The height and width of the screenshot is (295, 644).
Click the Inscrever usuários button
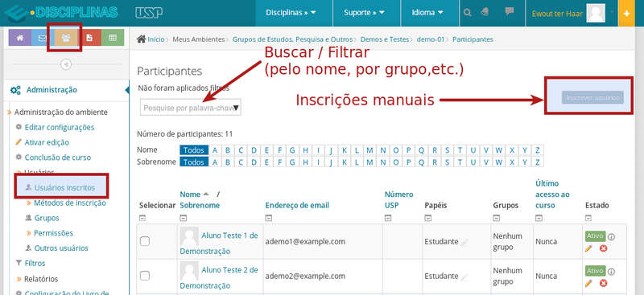592,97
